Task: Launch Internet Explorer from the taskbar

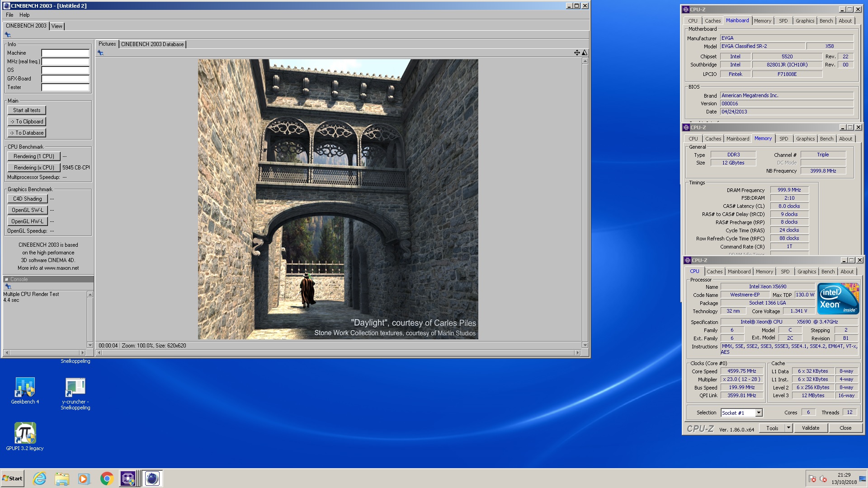Action: pos(40,479)
